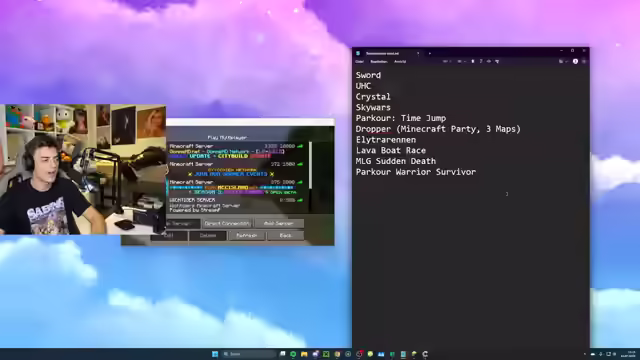Open the Bearbeiten menu in Notepad
The width and height of the screenshot is (640, 360).
point(379,62)
